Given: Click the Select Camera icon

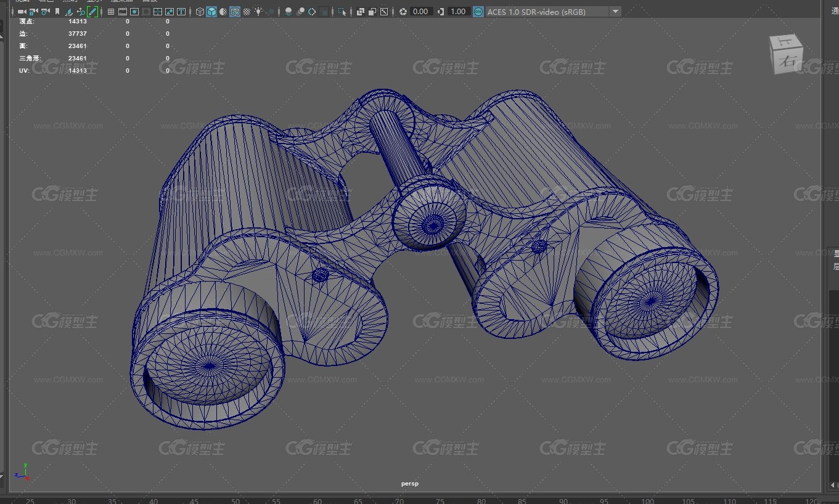Looking at the screenshot, I should tap(22, 12).
